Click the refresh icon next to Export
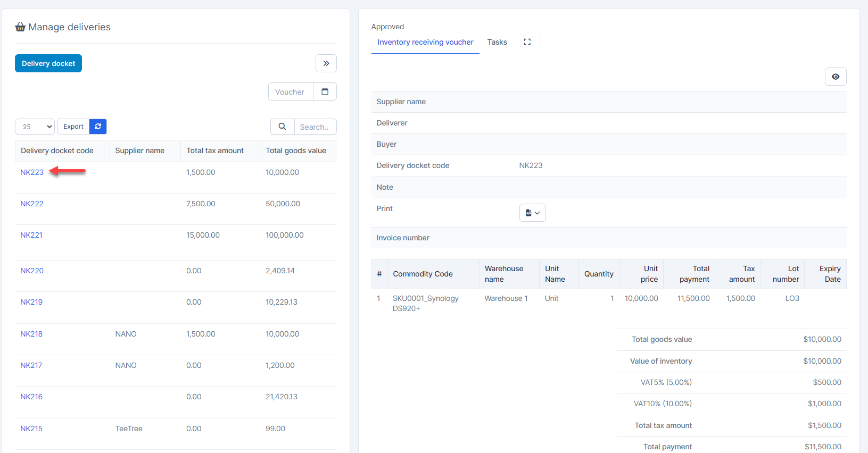Screen dimensions: 868x453 tap(98, 127)
